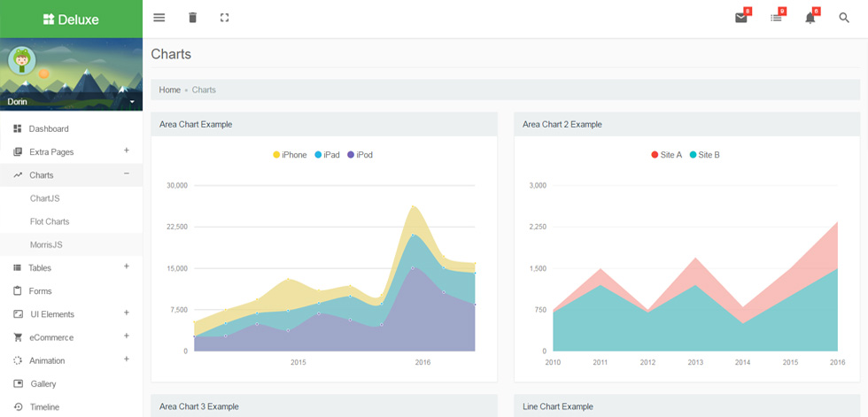Open the Gallery menu item
This screenshot has width=868, height=417.
tap(72, 384)
